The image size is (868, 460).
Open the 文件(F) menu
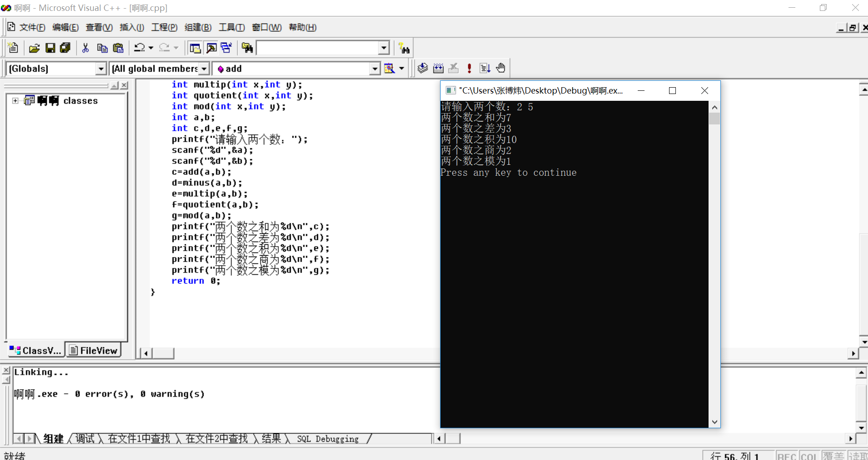(32, 28)
